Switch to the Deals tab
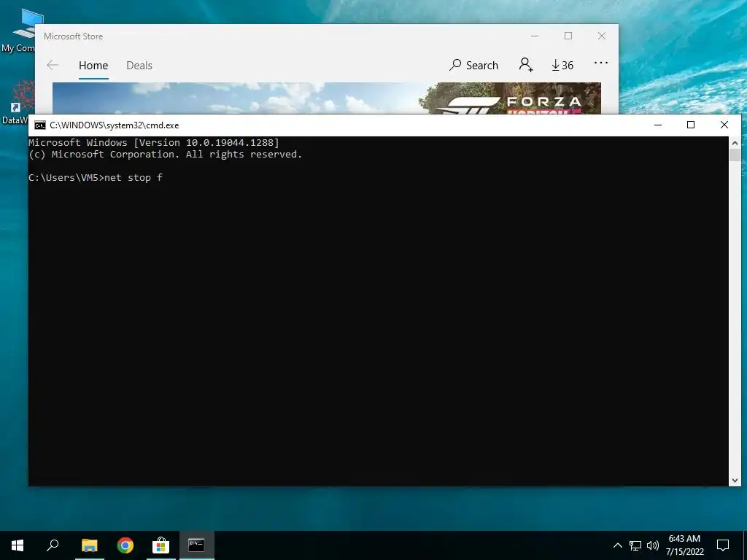 139,66
